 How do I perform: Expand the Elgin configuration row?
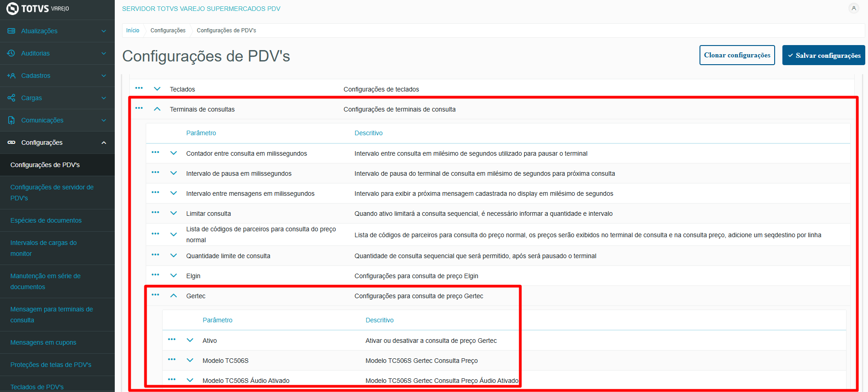pyautogui.click(x=174, y=275)
